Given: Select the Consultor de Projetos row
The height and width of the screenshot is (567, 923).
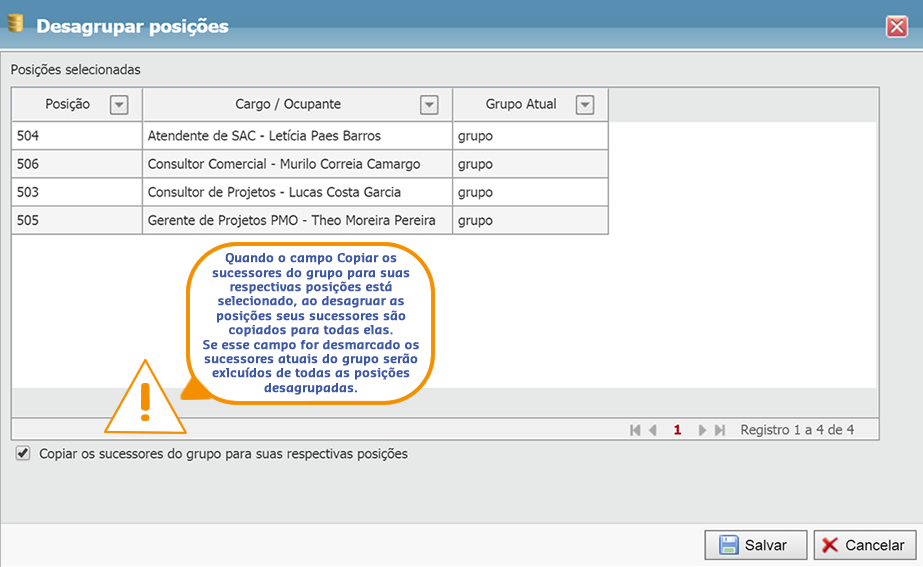Looking at the screenshot, I should [273, 192].
